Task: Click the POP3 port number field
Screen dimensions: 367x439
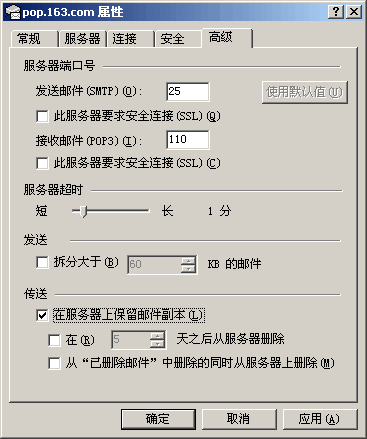Action: (x=188, y=140)
